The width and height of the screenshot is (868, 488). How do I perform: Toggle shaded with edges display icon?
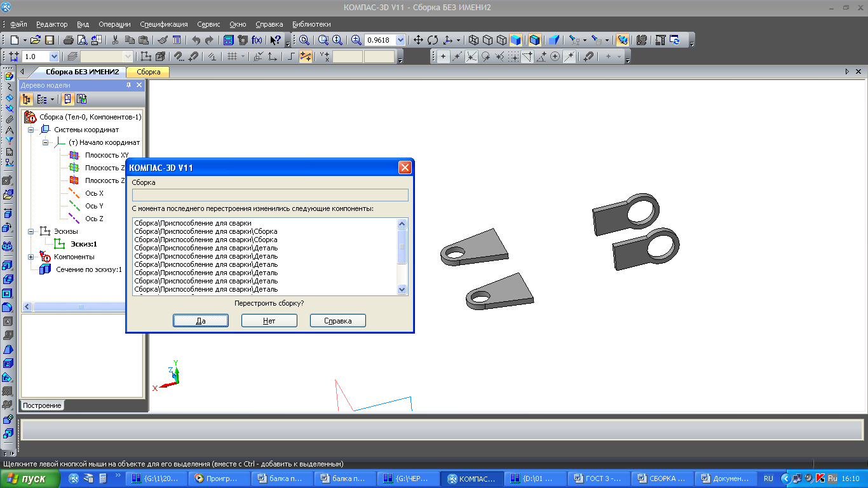[x=535, y=40]
